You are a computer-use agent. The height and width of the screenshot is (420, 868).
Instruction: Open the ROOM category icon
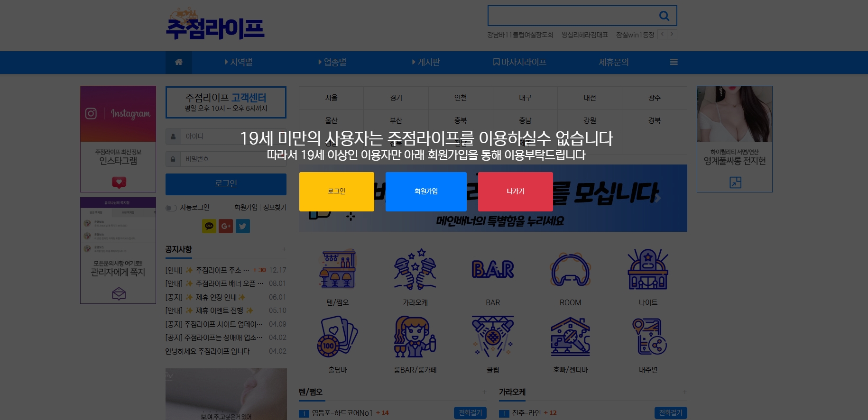coord(570,269)
